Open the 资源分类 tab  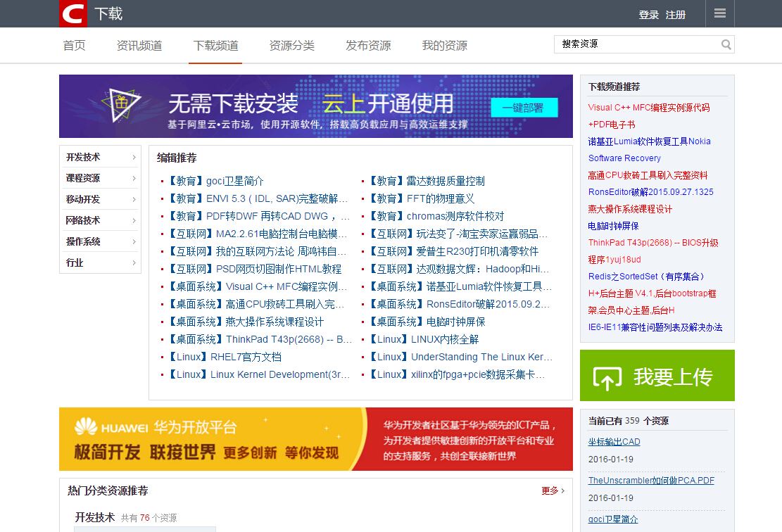point(291,45)
